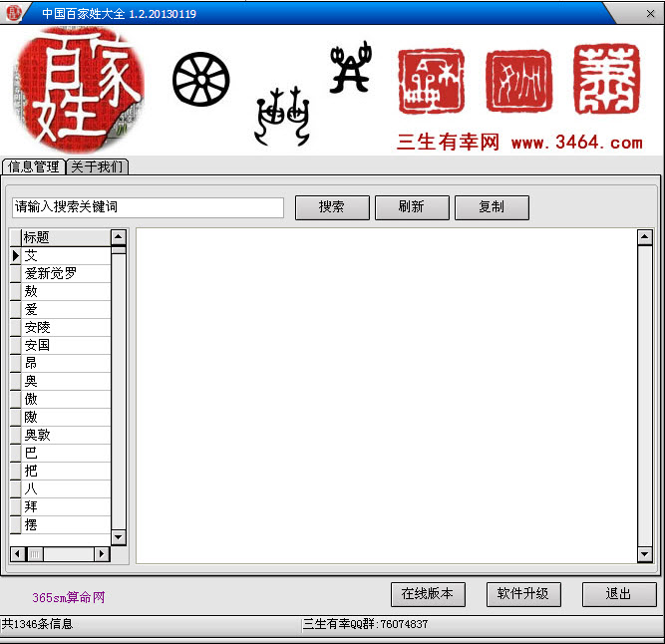Click inside the empty content text area
The height and width of the screenshot is (644, 665).
click(387, 396)
